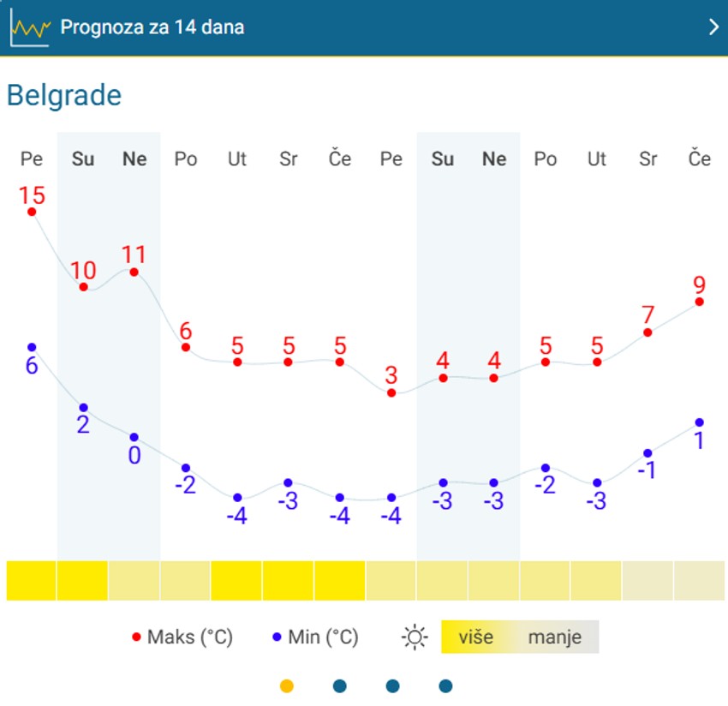Screen dimensions: 728x706
Task: Go to the second pagination dot
Action: [340, 685]
